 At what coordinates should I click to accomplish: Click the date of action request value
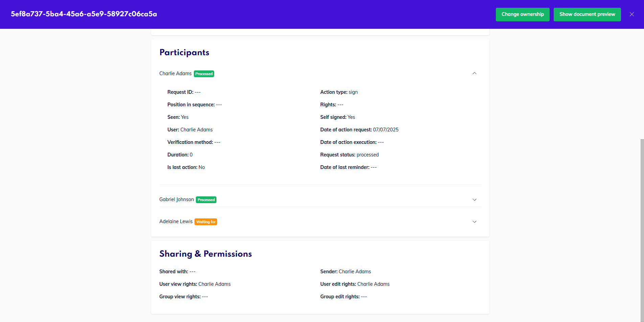pos(385,129)
